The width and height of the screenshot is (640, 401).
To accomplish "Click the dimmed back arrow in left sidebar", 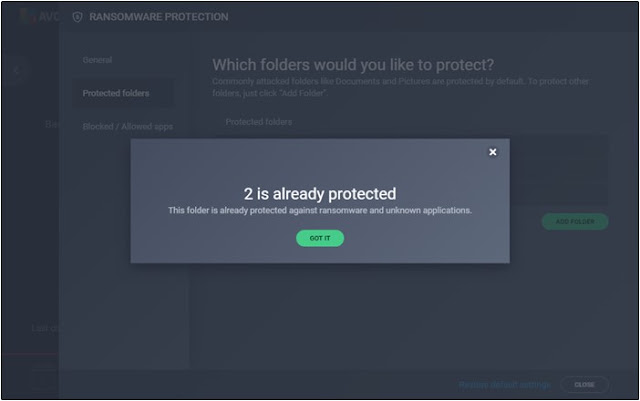I will click(17, 71).
